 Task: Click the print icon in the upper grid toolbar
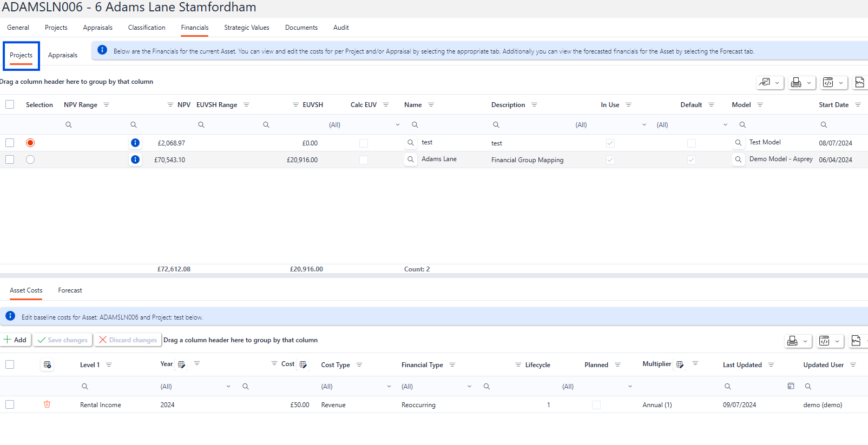coord(795,83)
